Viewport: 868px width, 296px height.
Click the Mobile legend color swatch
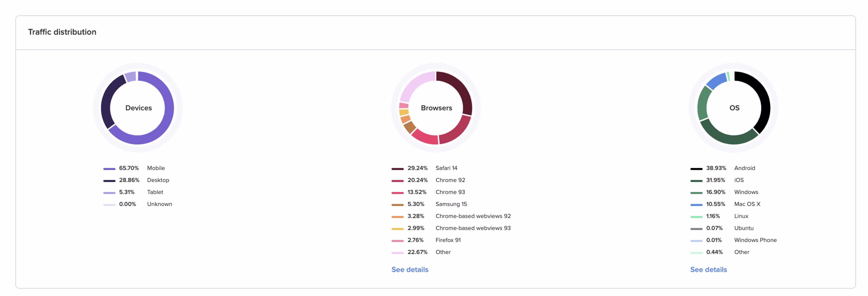coord(109,169)
